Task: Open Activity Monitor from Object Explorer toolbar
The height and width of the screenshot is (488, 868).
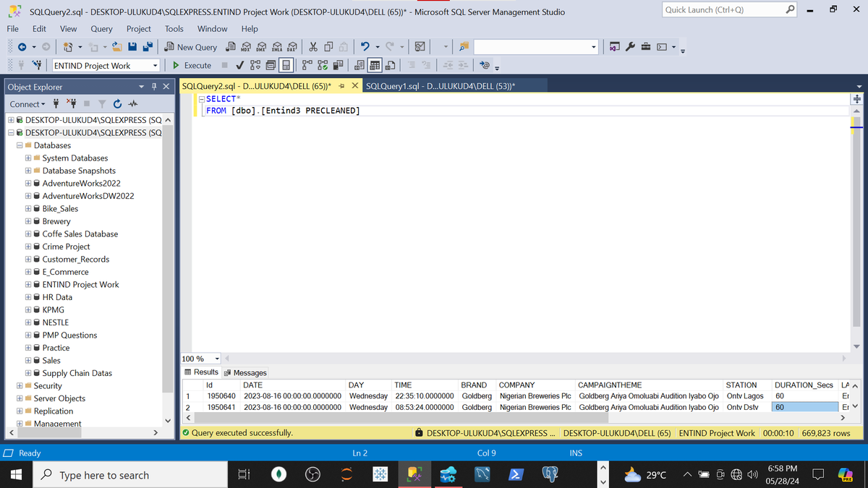Action: (134, 104)
